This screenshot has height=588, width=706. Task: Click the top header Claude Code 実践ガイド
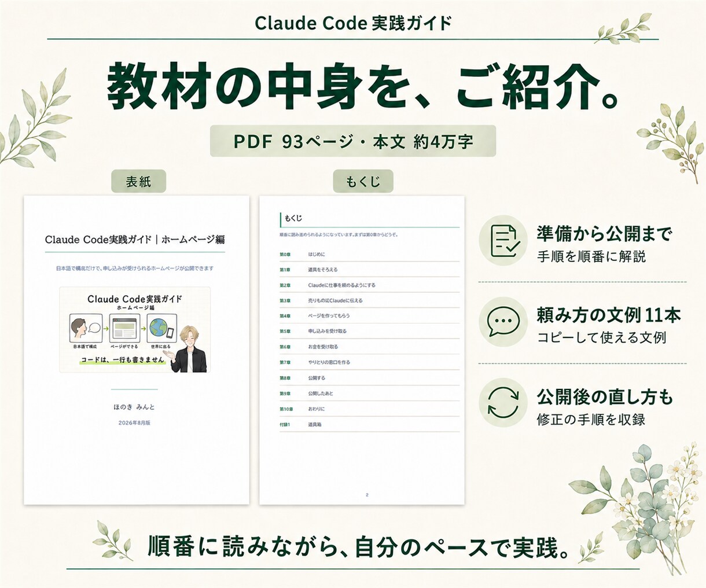(x=353, y=23)
